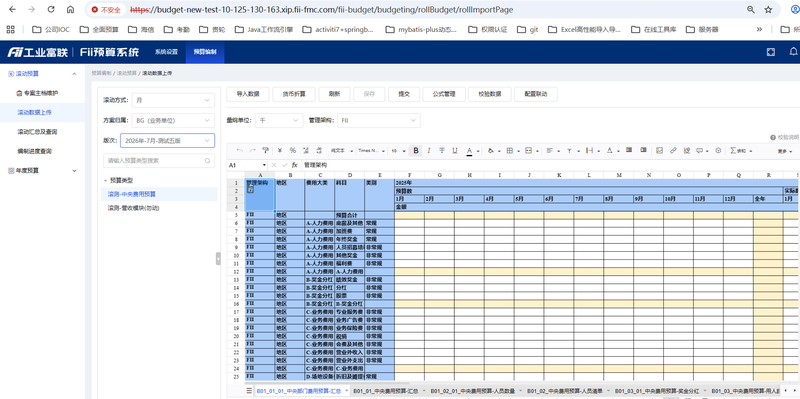This screenshot has width=800, height=399.
Task: Select the format painter tool
Action: click(265, 151)
